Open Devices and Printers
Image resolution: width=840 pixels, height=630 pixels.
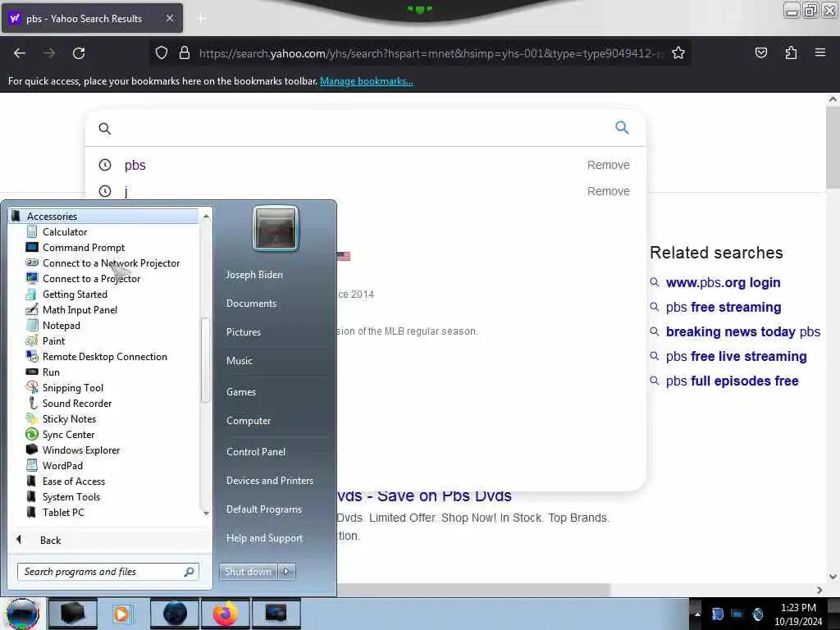(269, 481)
